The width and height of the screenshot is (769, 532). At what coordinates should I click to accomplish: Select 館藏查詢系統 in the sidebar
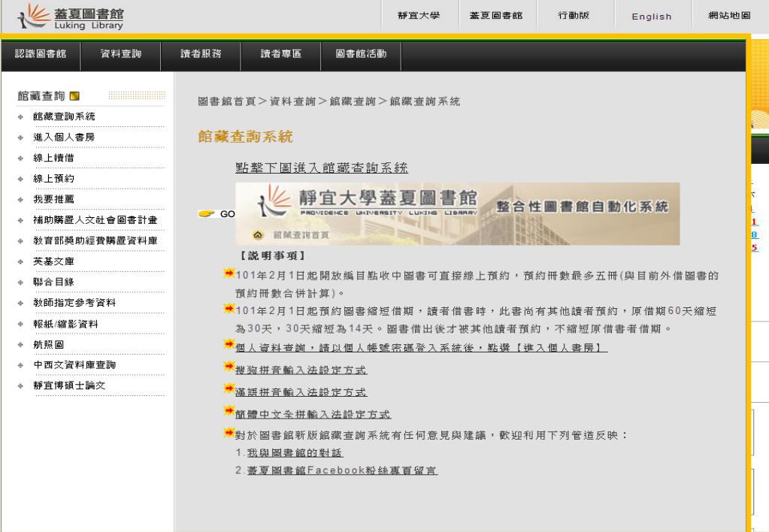pyautogui.click(x=64, y=116)
